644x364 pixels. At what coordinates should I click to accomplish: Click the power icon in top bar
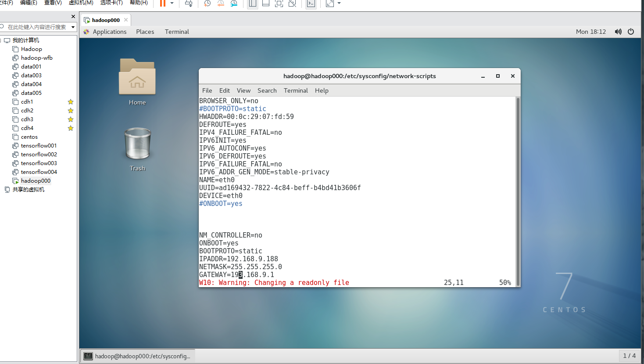(x=631, y=32)
